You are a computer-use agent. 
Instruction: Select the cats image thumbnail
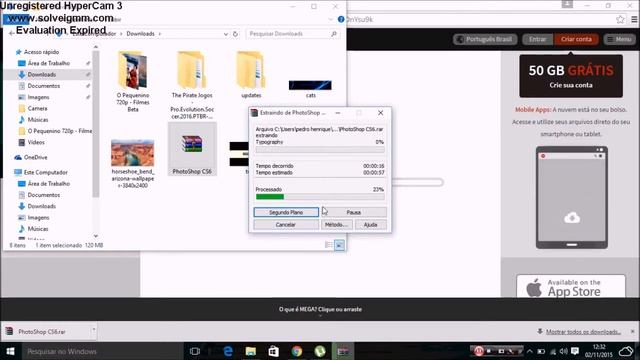click(310, 89)
